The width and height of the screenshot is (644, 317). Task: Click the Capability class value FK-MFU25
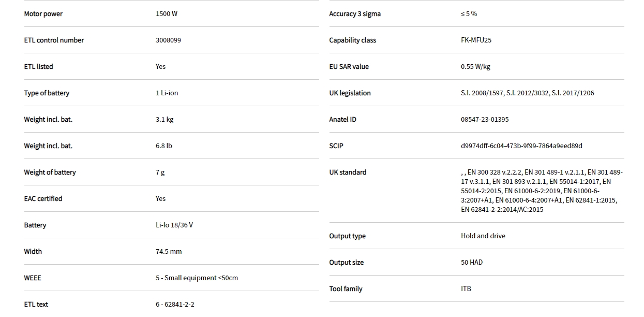[476, 40]
